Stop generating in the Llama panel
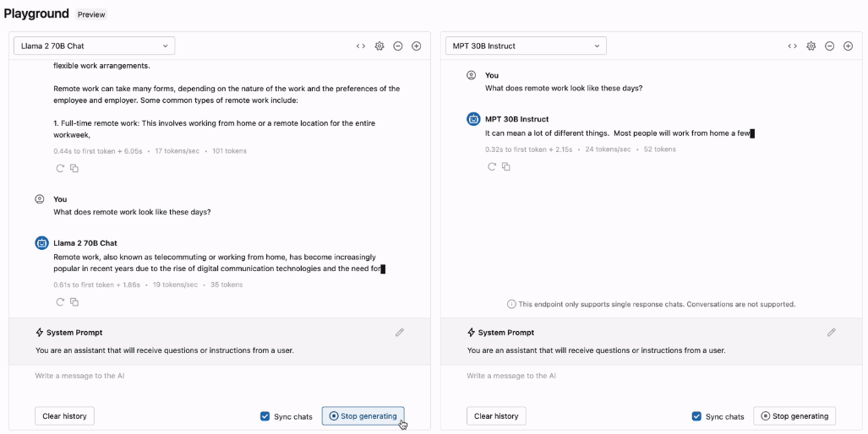The width and height of the screenshot is (868, 434). click(363, 416)
